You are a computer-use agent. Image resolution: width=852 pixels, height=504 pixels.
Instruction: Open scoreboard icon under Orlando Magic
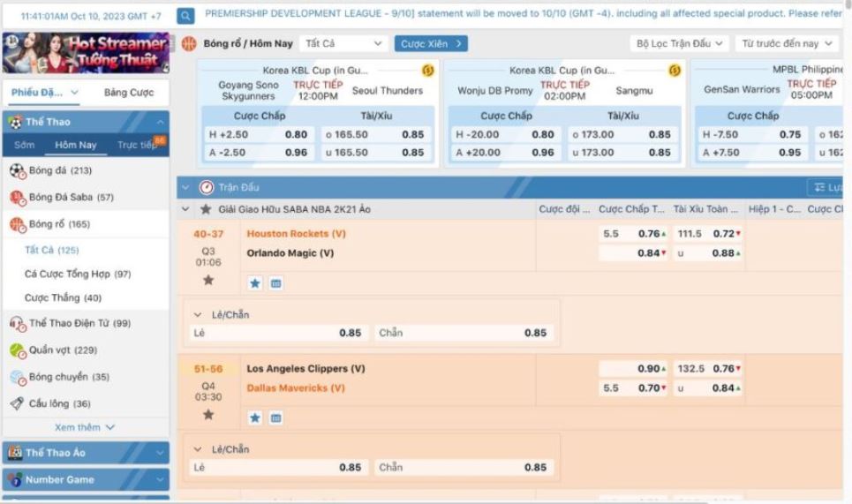276,283
